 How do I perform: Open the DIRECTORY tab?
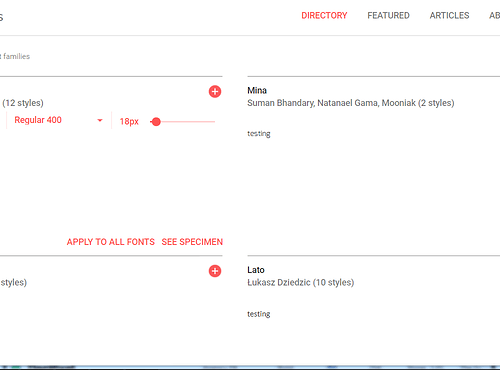click(324, 15)
